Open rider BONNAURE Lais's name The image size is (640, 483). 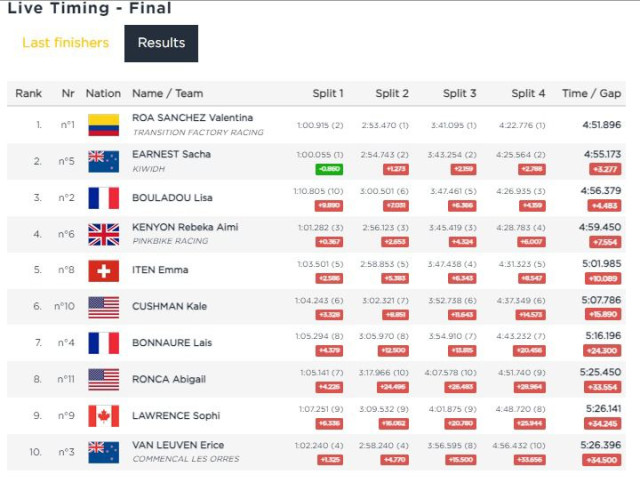tap(172, 343)
